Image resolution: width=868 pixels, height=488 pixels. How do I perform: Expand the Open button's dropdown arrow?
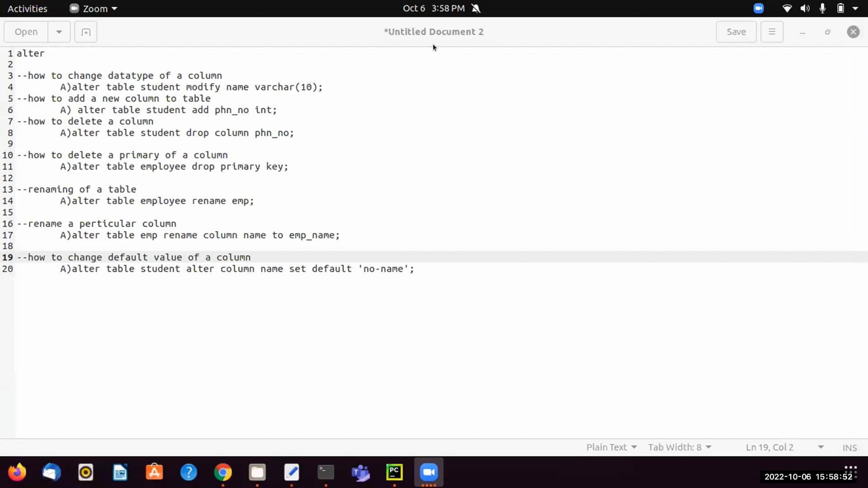[59, 32]
